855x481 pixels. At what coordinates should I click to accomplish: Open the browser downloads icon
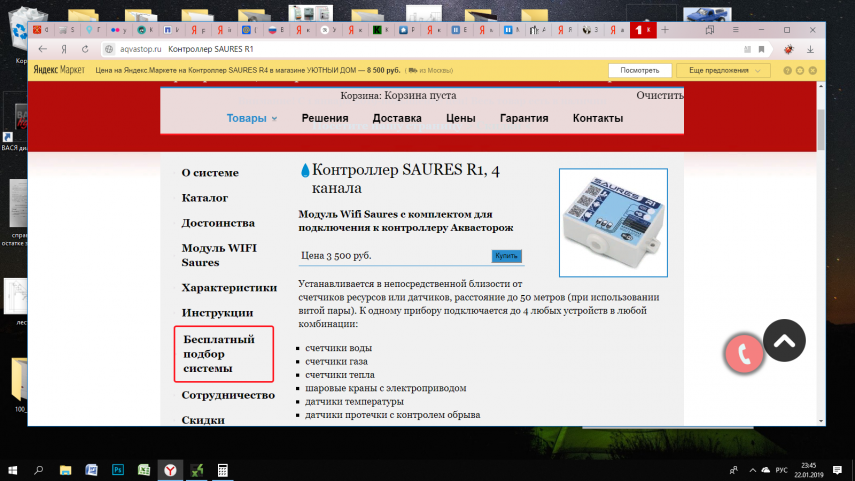tap(810, 49)
